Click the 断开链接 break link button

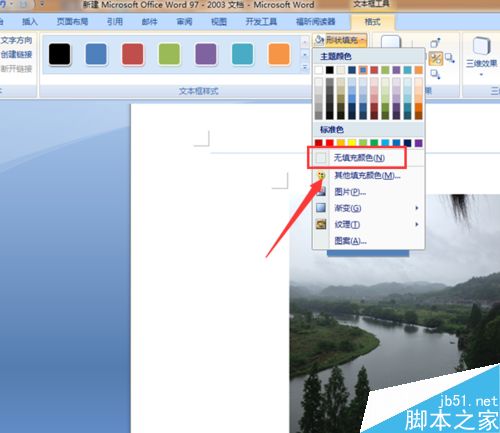click(16, 69)
